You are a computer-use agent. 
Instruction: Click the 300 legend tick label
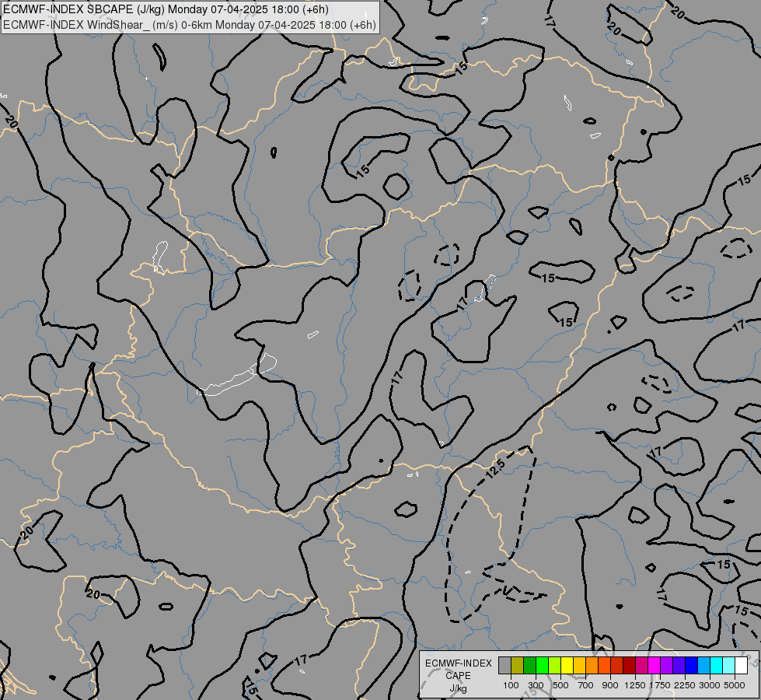(x=536, y=685)
